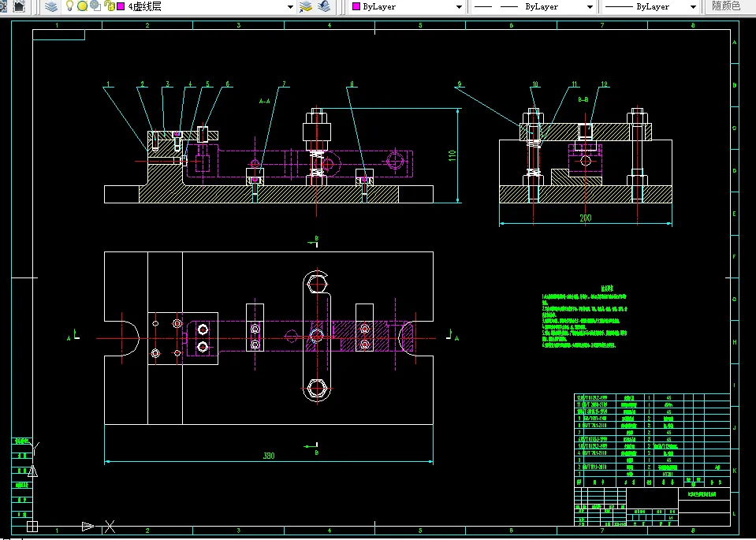This screenshot has width=756, height=540.
Task: Click the magenta layer color swatch beside 4虚线层
Action: pos(121,7)
